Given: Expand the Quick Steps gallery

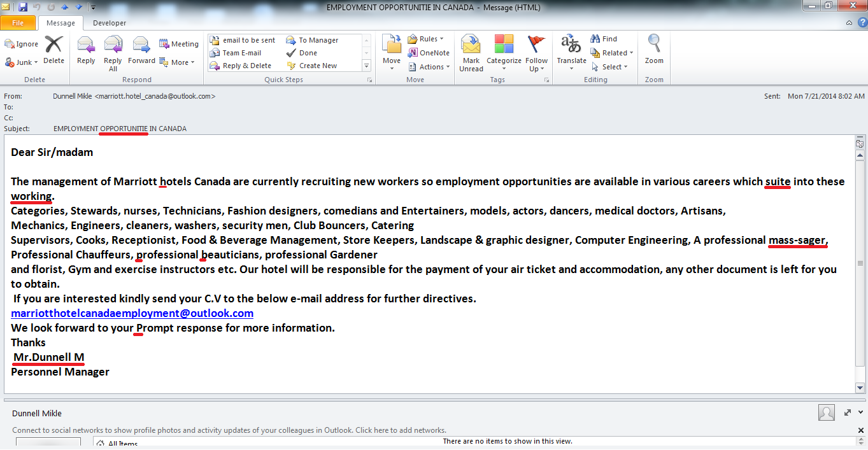Looking at the screenshot, I should [x=366, y=66].
